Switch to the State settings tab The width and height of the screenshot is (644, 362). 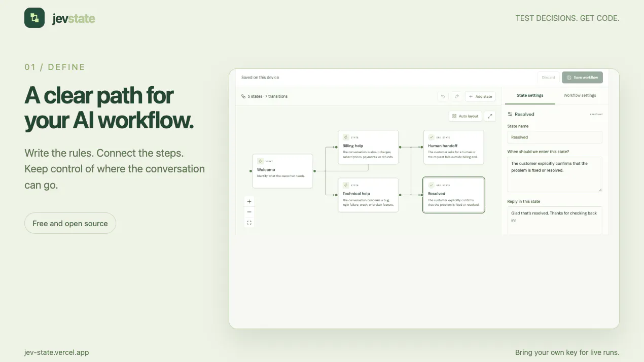pos(530,95)
